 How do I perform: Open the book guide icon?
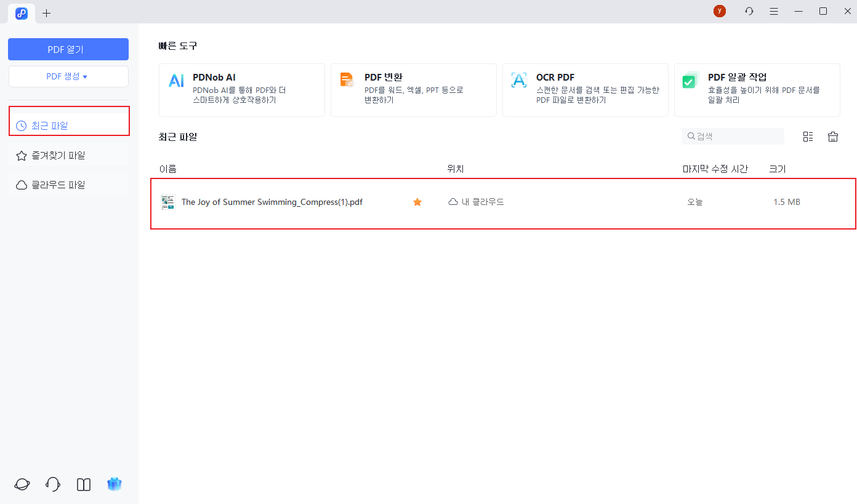click(84, 484)
